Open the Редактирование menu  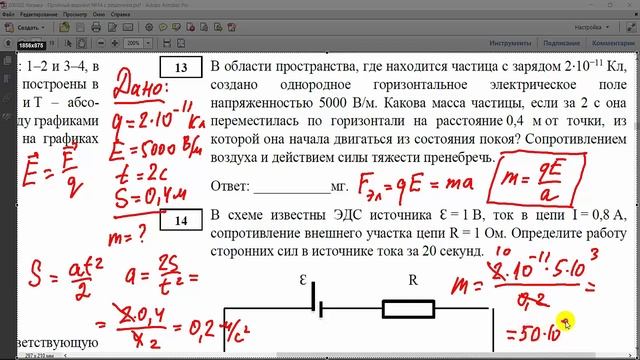[39, 14]
